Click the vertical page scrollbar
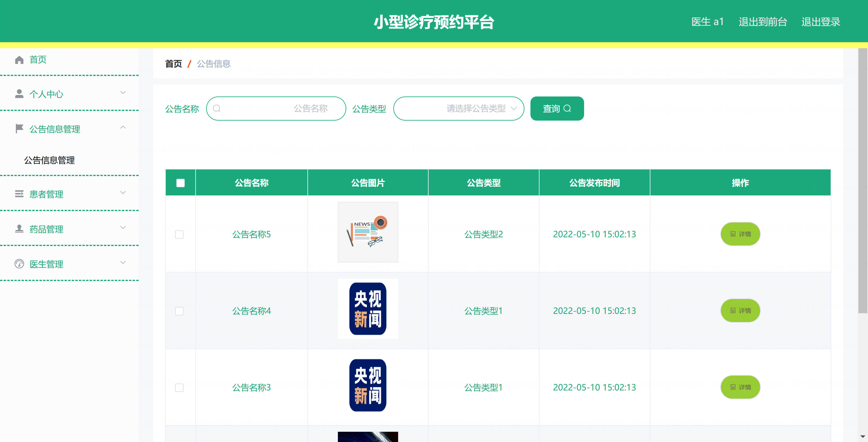 [x=863, y=181]
